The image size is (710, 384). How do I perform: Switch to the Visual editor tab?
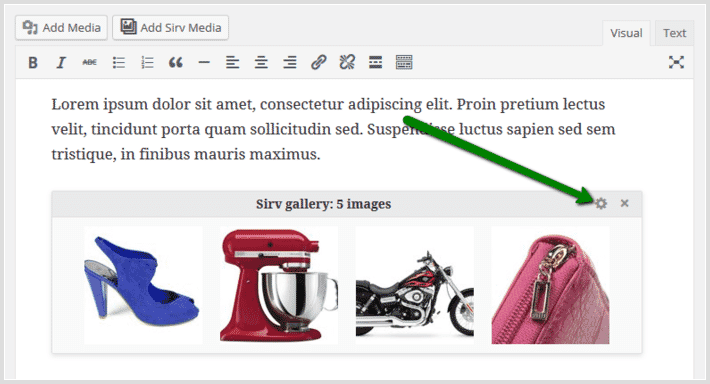[x=626, y=33]
